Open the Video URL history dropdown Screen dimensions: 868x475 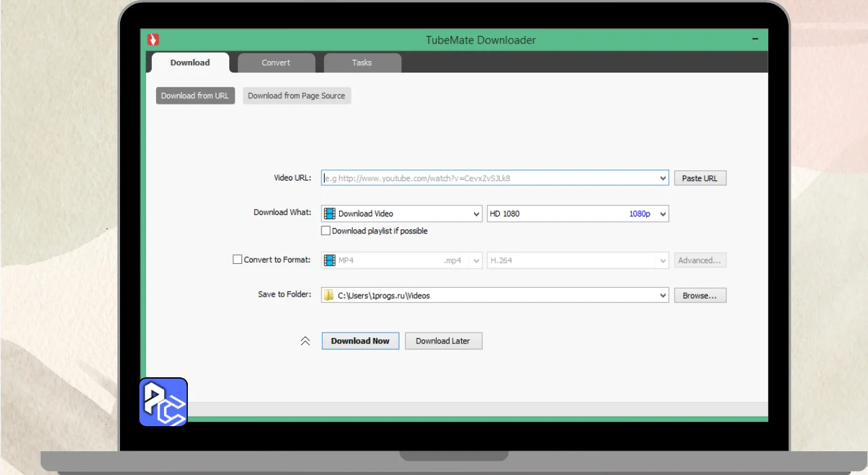663,178
